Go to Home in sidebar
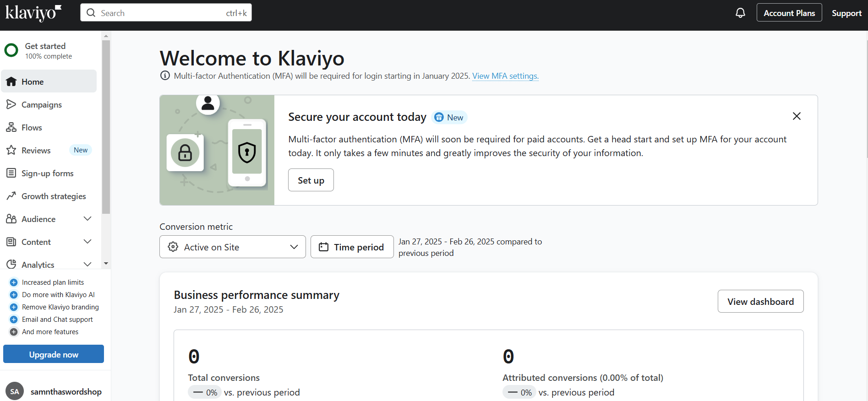The image size is (868, 401). [x=49, y=81]
